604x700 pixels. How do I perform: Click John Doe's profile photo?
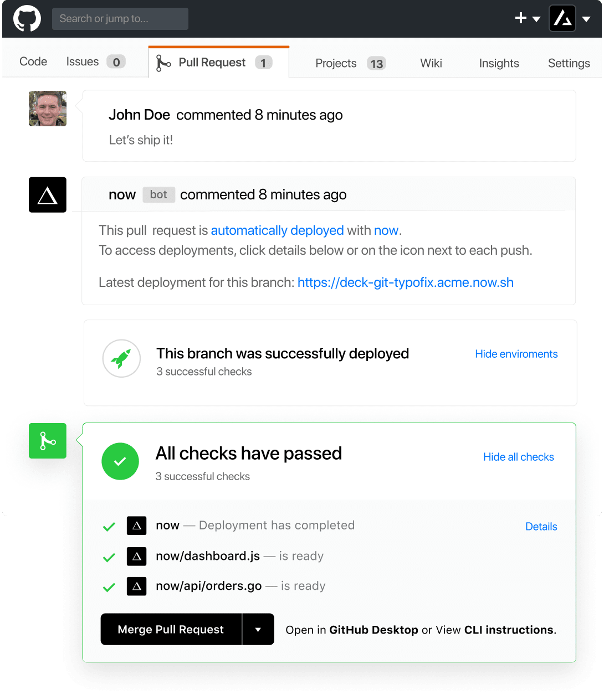coord(48,109)
